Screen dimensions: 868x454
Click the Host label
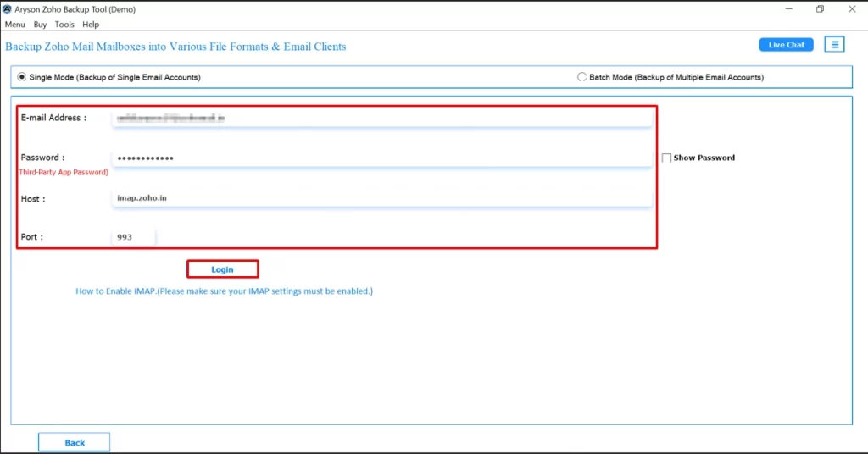coord(33,199)
